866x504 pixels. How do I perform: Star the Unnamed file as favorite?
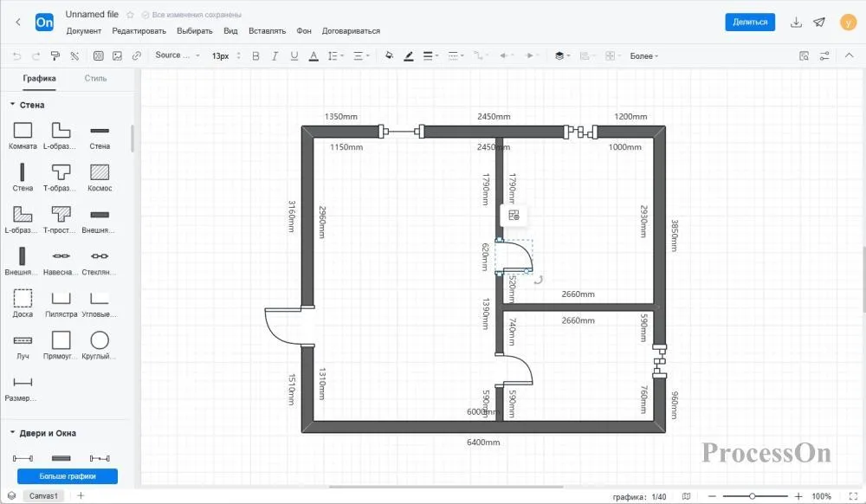coord(131,15)
